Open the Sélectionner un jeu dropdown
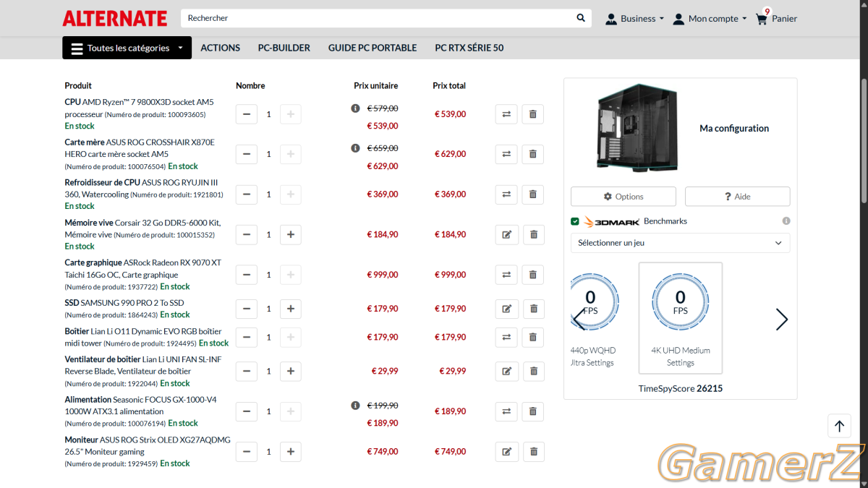Viewport: 868px width, 488px height. click(680, 243)
